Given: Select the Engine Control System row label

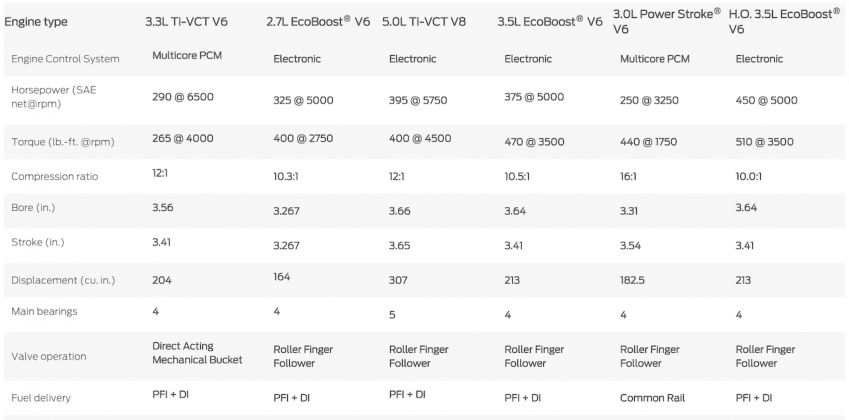Looking at the screenshot, I should click(65, 59).
